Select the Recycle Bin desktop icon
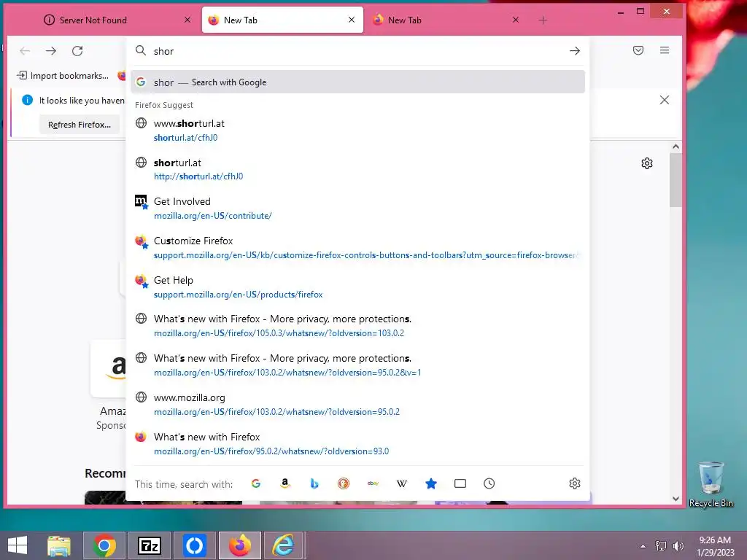The height and width of the screenshot is (560, 747). [711, 485]
